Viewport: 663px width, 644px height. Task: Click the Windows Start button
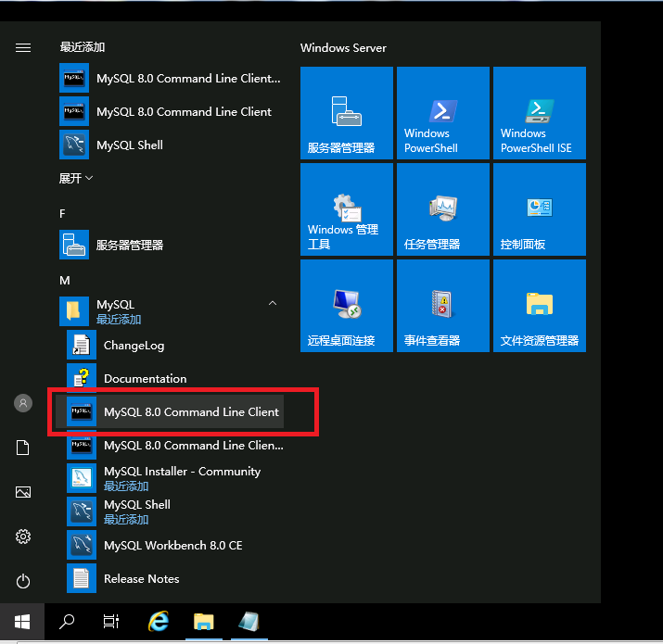point(22,622)
